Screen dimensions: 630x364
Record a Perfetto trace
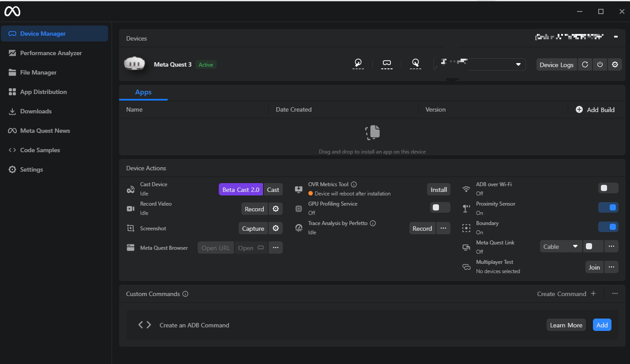tap(423, 229)
